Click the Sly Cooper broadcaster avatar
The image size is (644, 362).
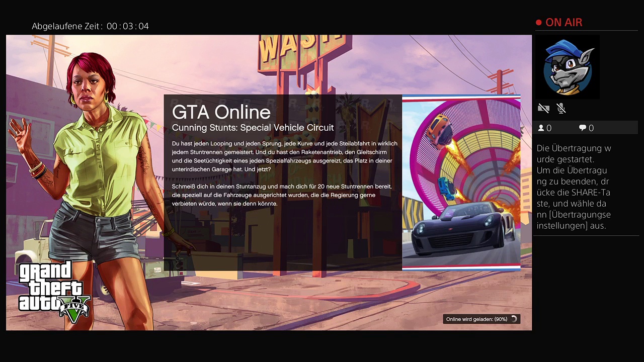pos(568,67)
